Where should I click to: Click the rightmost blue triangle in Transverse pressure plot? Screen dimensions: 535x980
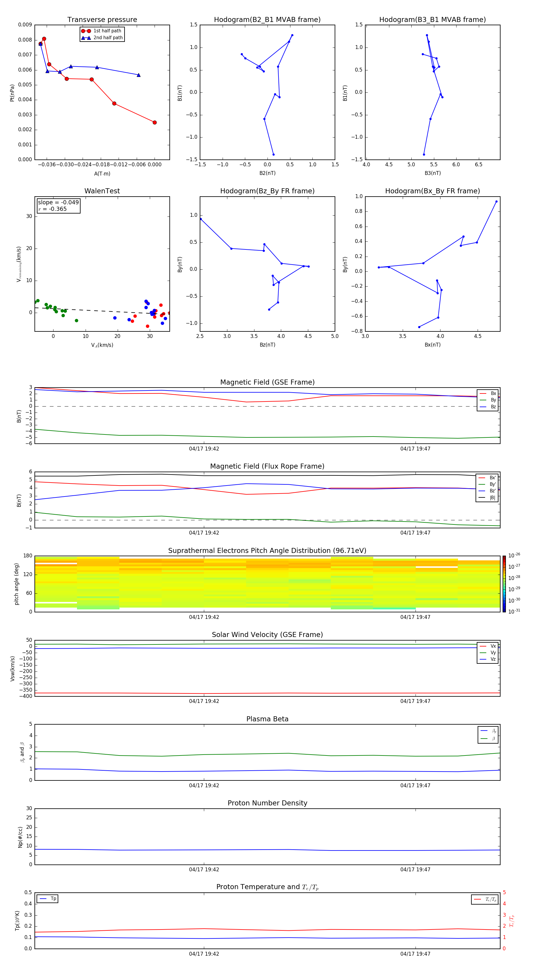click(139, 75)
